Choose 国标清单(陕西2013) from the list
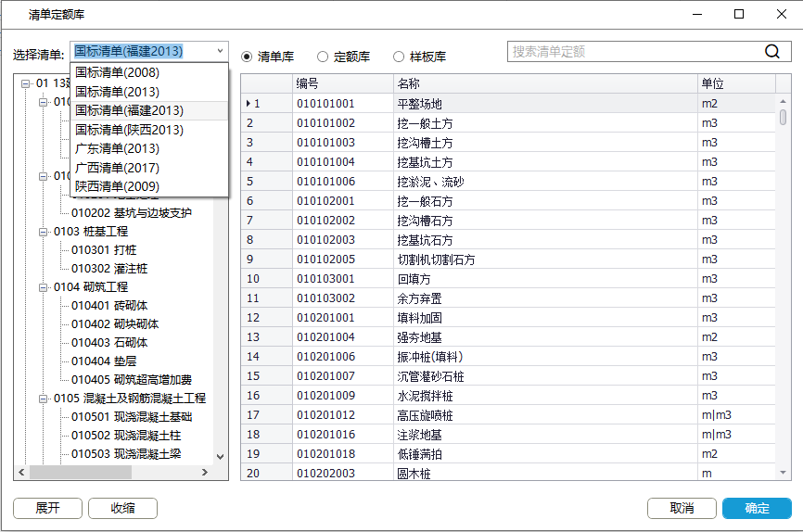 point(149,130)
